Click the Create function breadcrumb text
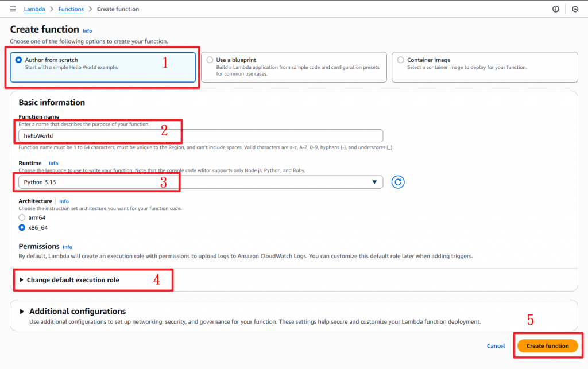Viewport: 588px width, 369px height. (118, 9)
